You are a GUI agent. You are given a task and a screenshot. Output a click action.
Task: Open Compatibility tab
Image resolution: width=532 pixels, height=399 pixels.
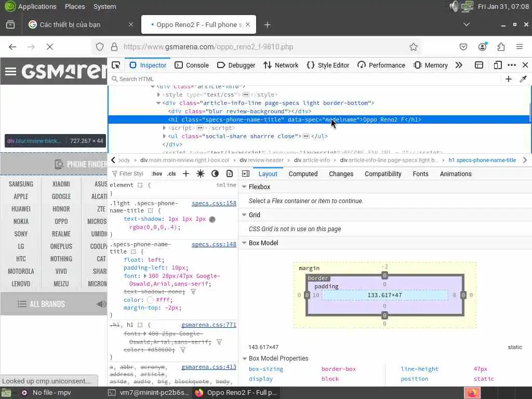pyautogui.click(x=383, y=174)
